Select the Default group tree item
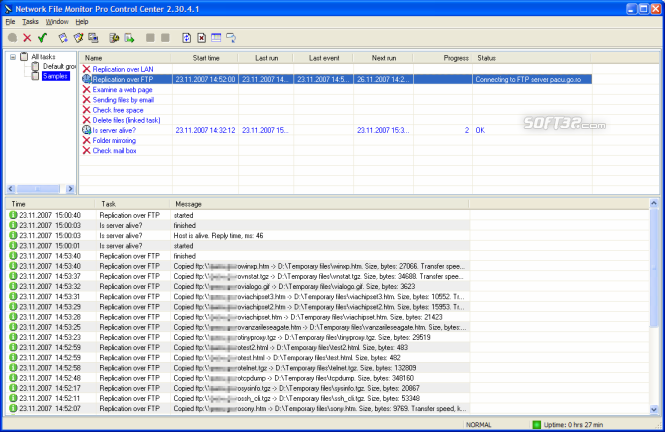 click(x=59, y=67)
